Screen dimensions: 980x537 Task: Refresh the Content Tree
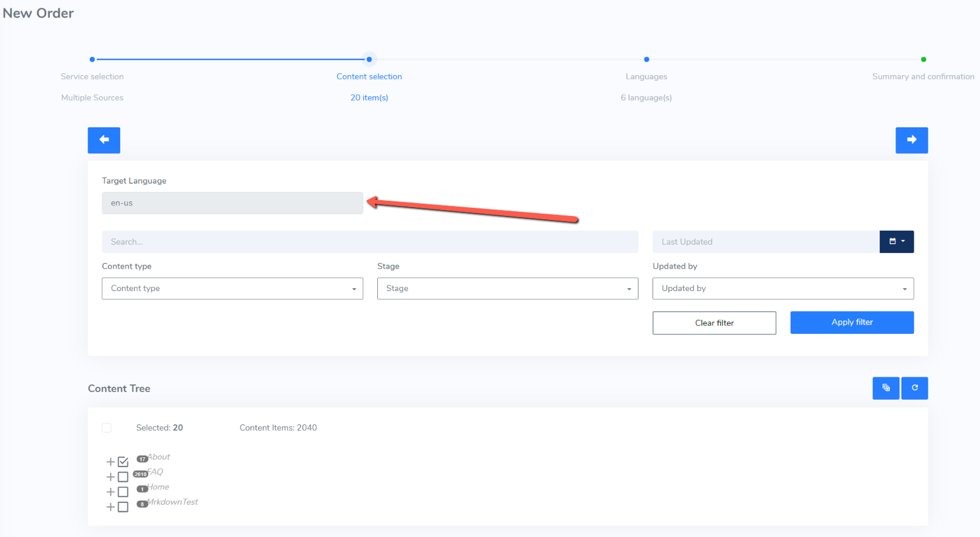coord(914,388)
